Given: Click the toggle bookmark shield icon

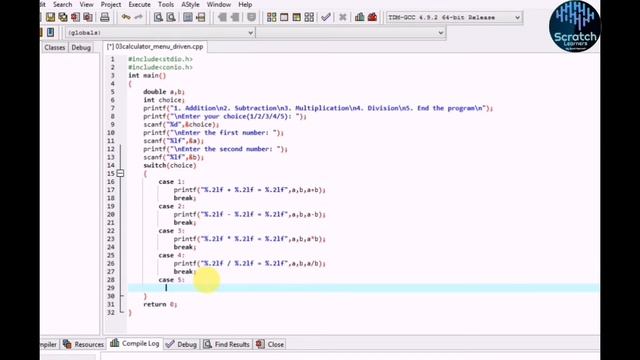Looking at the screenshot, I should (x=251, y=17).
